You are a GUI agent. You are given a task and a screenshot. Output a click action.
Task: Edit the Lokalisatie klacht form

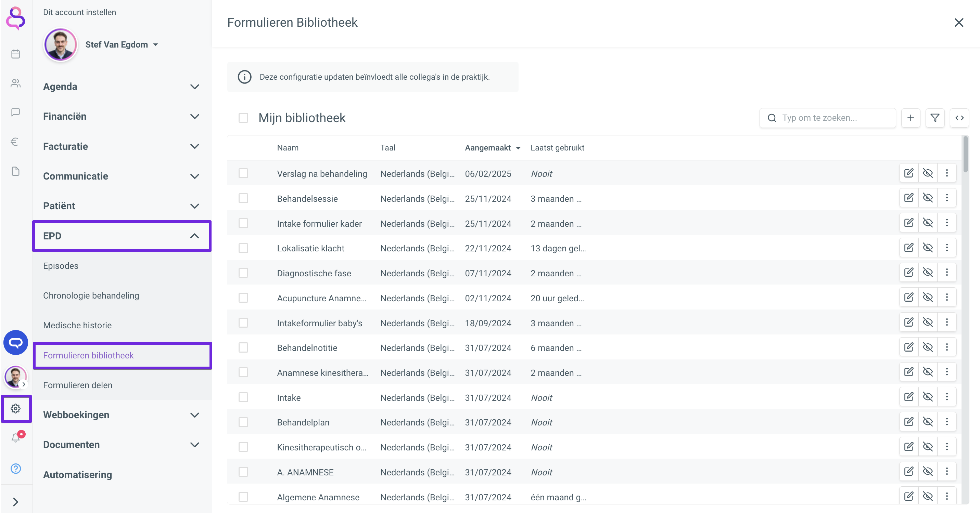(909, 248)
